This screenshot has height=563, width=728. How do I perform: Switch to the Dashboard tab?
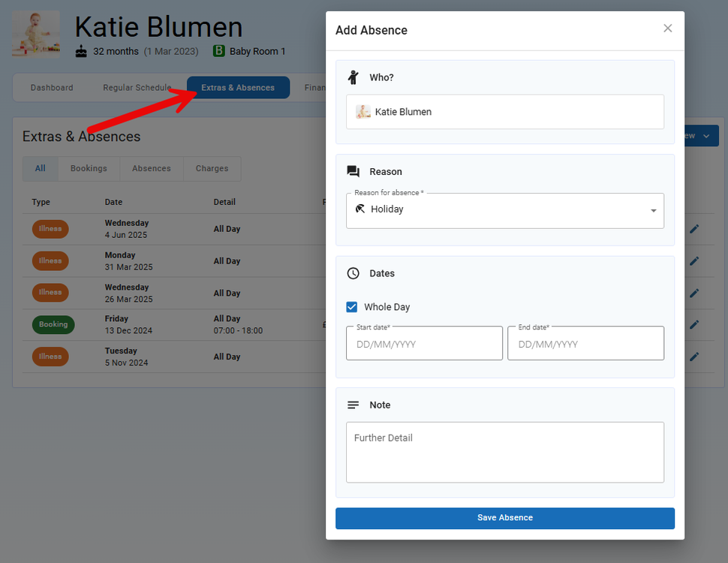[x=52, y=88]
